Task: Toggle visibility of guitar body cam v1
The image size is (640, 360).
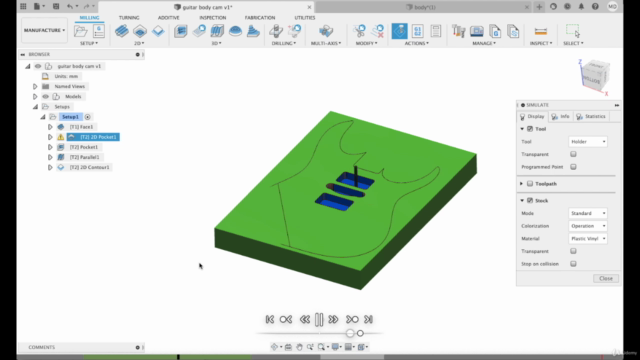Action: (38, 66)
